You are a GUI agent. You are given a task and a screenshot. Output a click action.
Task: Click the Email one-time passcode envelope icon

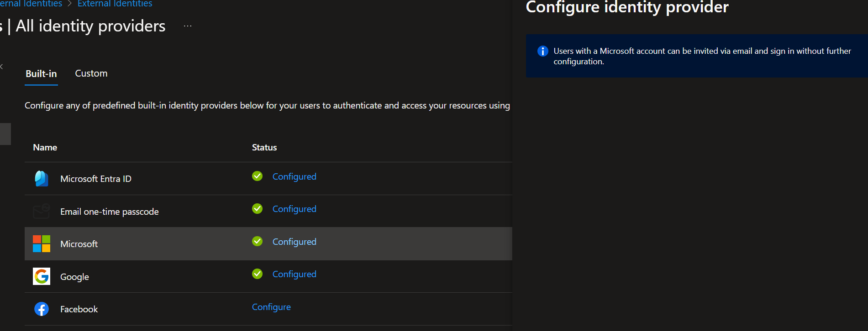[42, 211]
